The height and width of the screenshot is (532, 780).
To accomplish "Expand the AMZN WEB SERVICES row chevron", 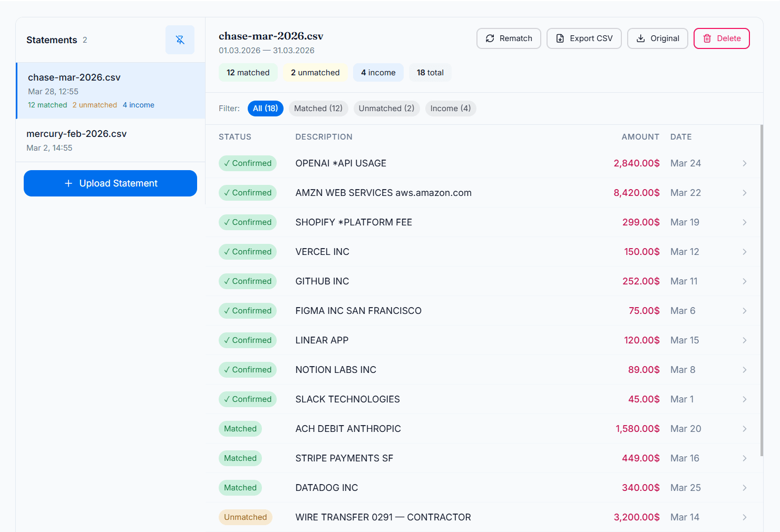I will (x=744, y=193).
